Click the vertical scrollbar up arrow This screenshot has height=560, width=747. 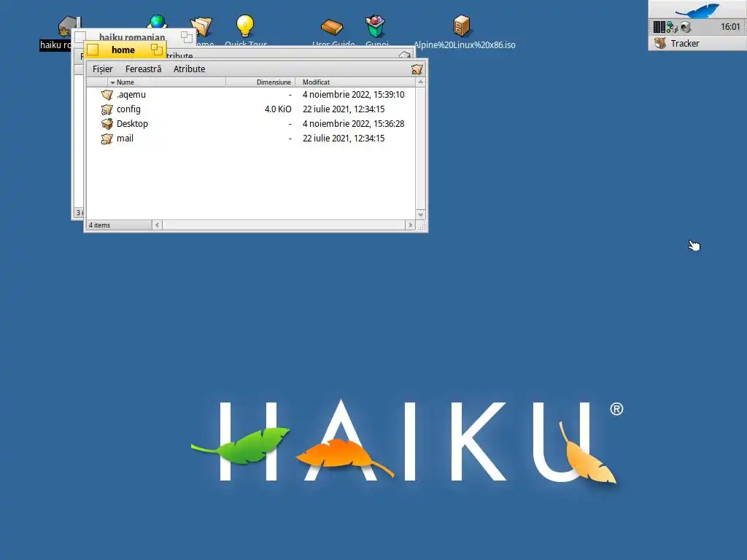tap(420, 82)
